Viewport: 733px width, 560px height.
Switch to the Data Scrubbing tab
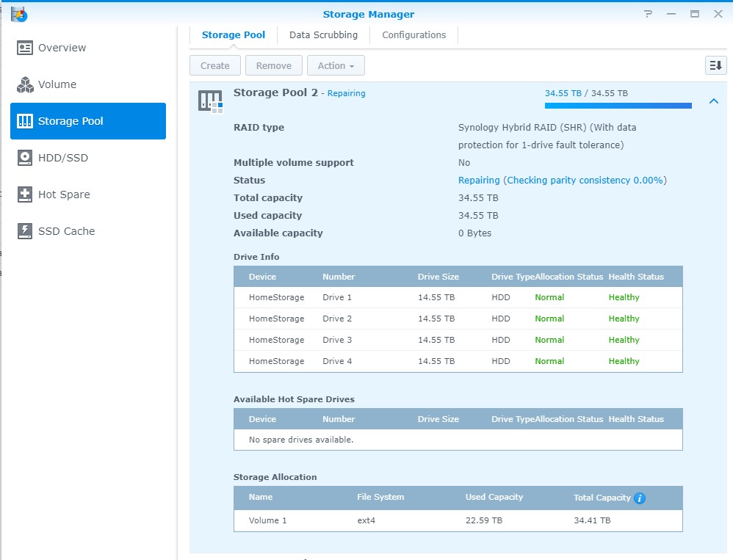323,35
